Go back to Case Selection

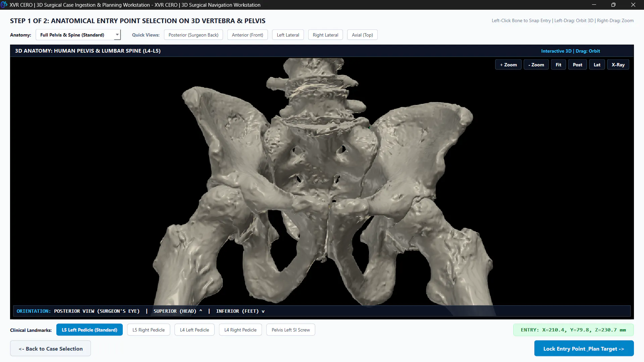pyautogui.click(x=50, y=349)
